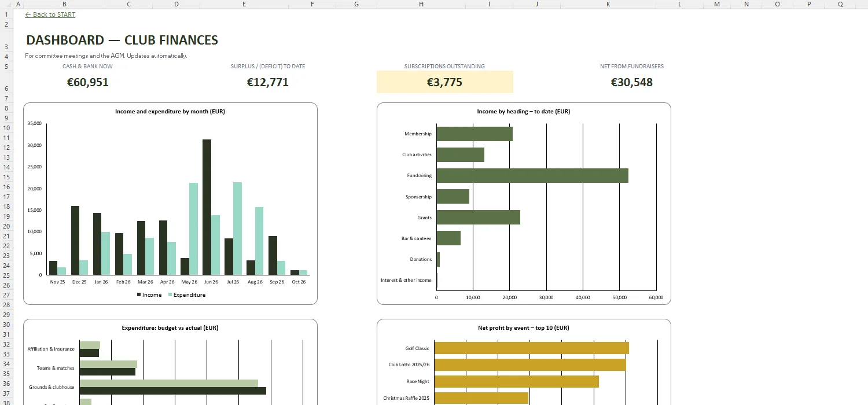868x405 pixels.
Task: Select column E header
Action: click(244, 4)
